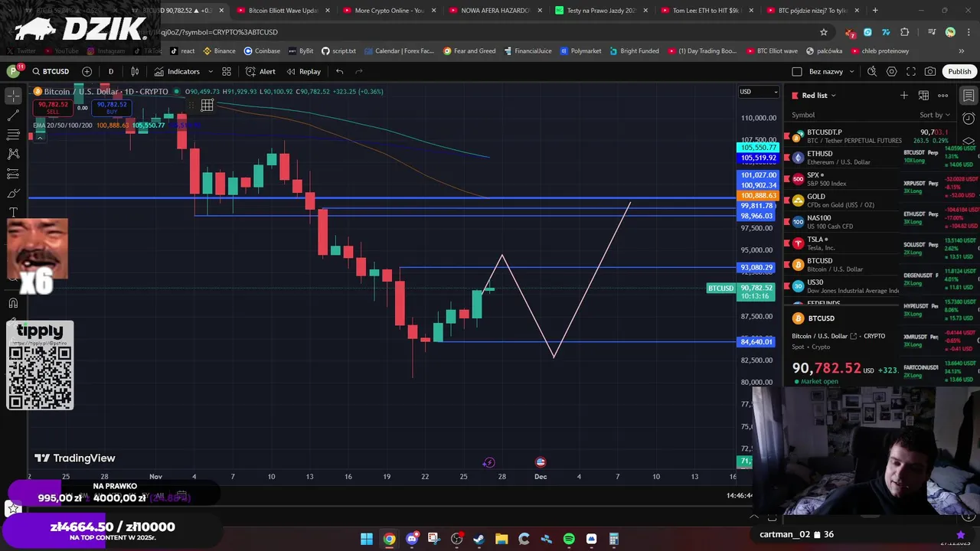Open the BTCUSD symbol search
Viewport: 980px width, 551px height.
coord(51,71)
